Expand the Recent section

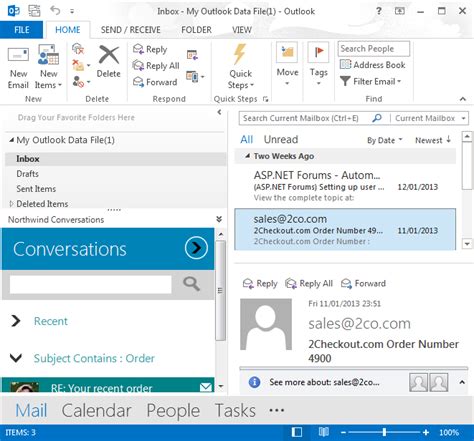point(15,321)
